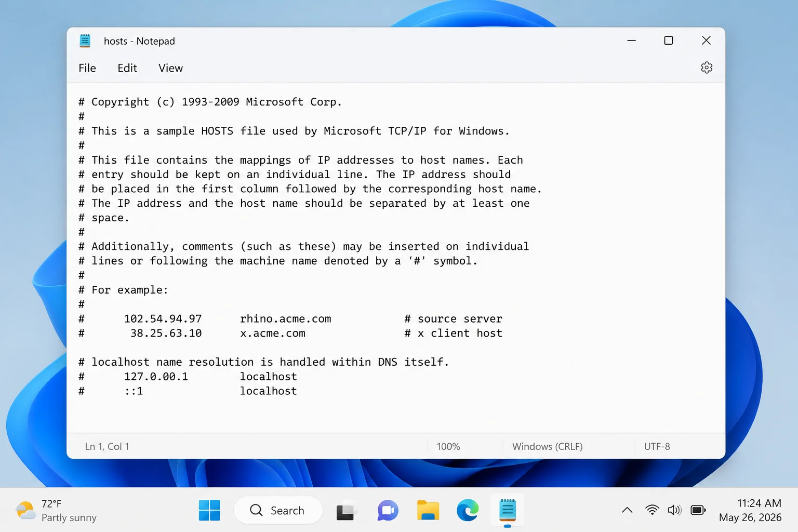The height and width of the screenshot is (532, 798).
Task: Show hidden tray icons chevron
Action: tap(627, 510)
